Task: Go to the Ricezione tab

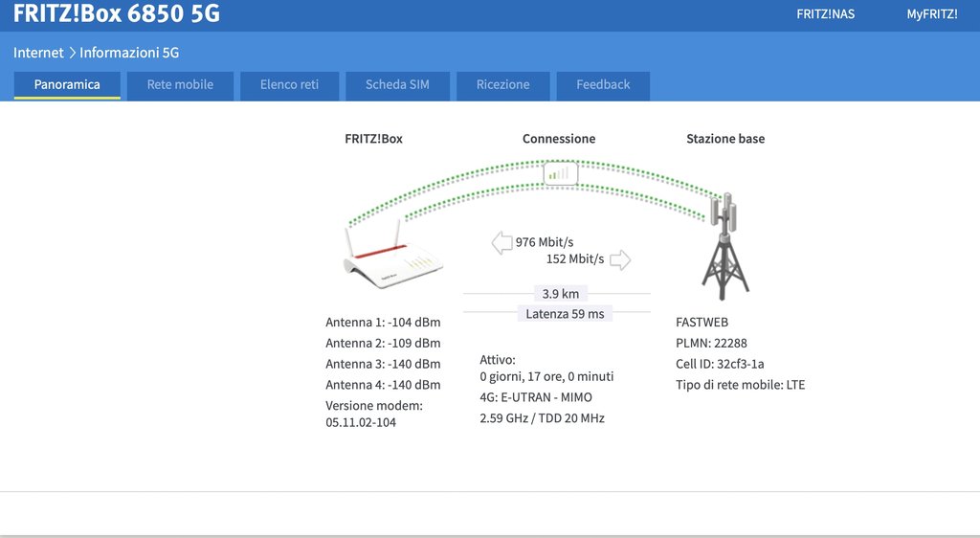Action: coord(503,85)
